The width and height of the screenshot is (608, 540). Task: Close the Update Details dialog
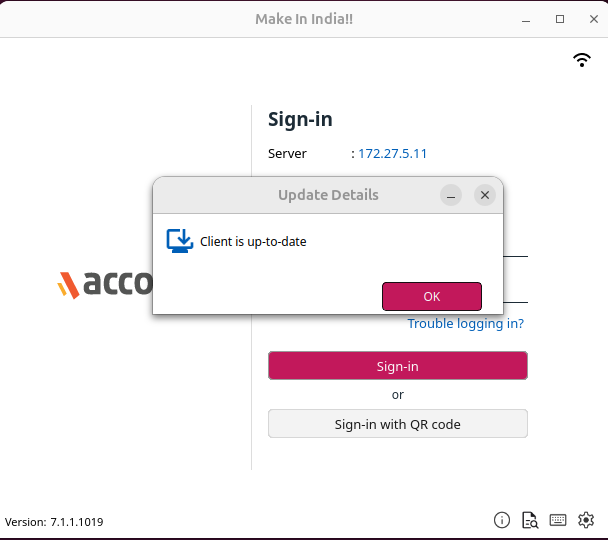[485, 196]
